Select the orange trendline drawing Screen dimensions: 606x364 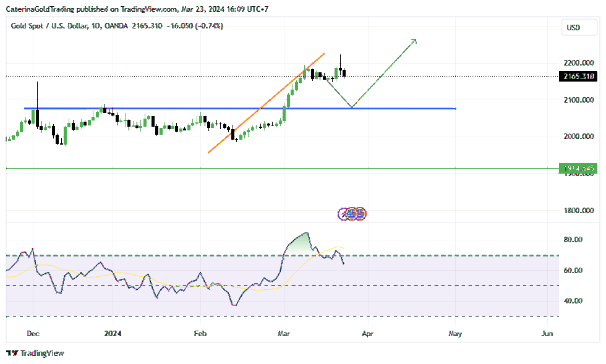coord(266,104)
